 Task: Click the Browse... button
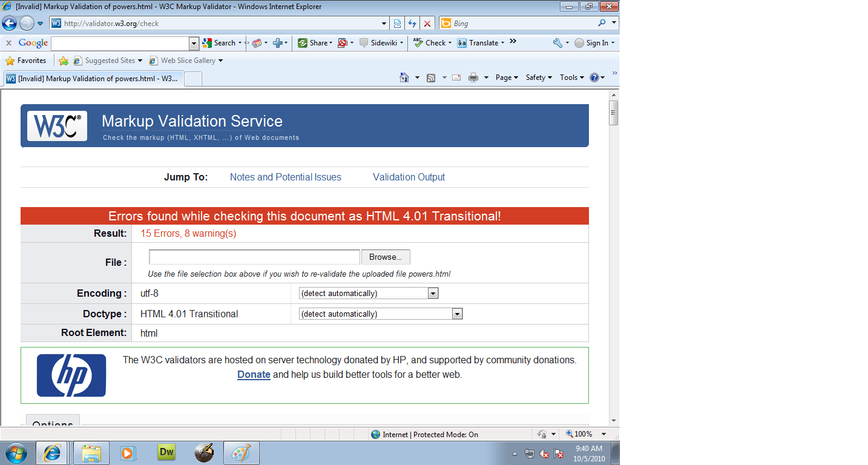click(386, 257)
